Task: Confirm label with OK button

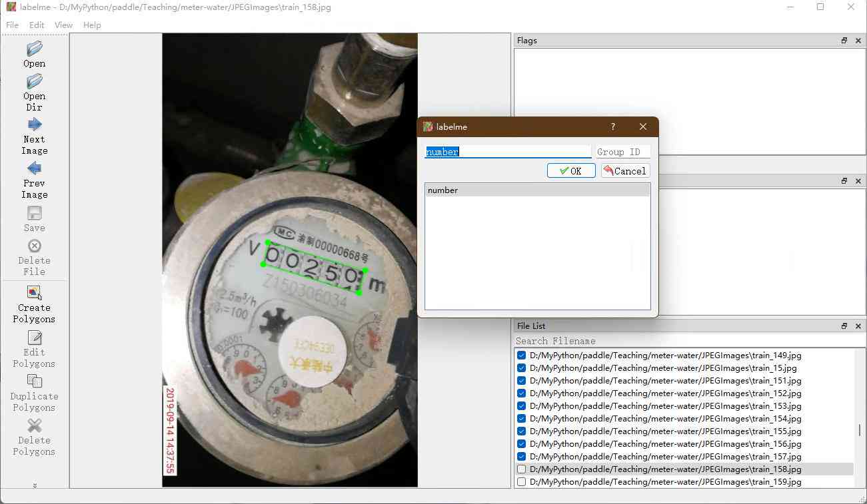Action: click(x=571, y=171)
